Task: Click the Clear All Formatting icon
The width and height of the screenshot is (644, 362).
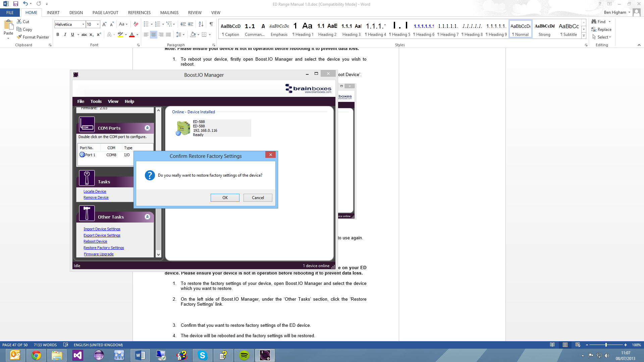Action: click(136, 24)
